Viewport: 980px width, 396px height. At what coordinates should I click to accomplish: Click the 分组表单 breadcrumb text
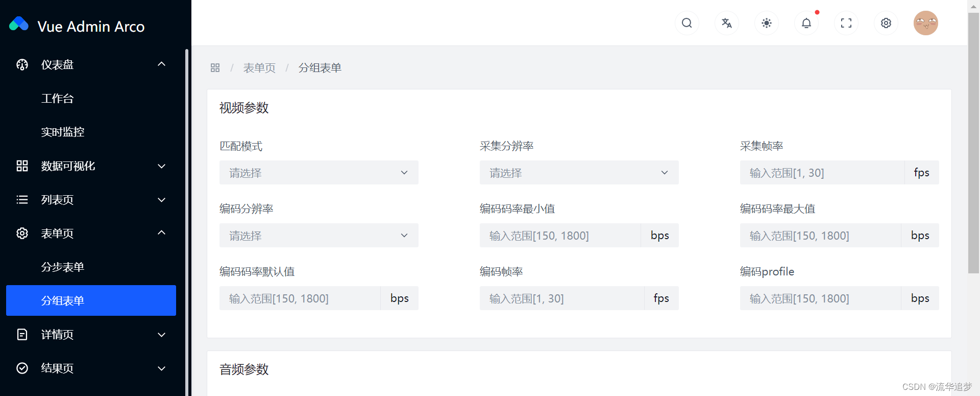[320, 68]
